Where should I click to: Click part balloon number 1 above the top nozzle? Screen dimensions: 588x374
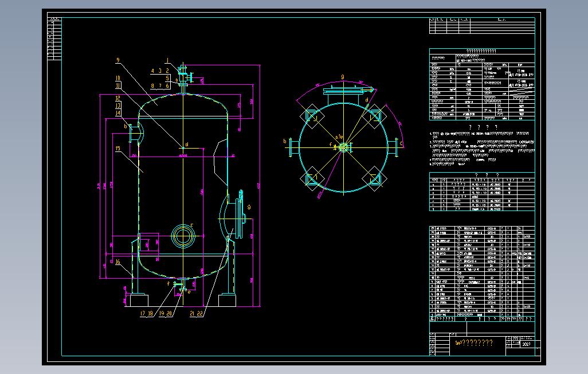pos(167,60)
